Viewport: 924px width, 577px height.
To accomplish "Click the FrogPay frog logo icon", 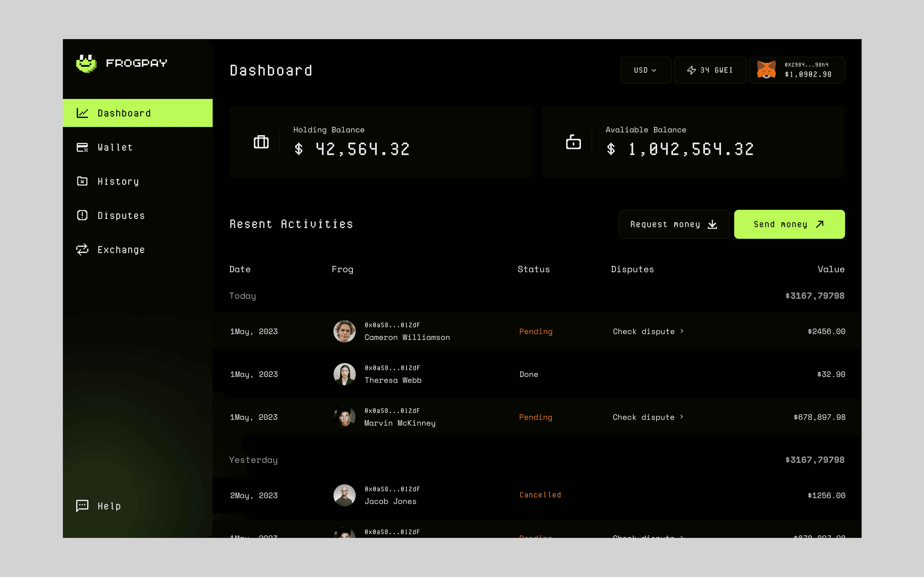I will [x=86, y=63].
